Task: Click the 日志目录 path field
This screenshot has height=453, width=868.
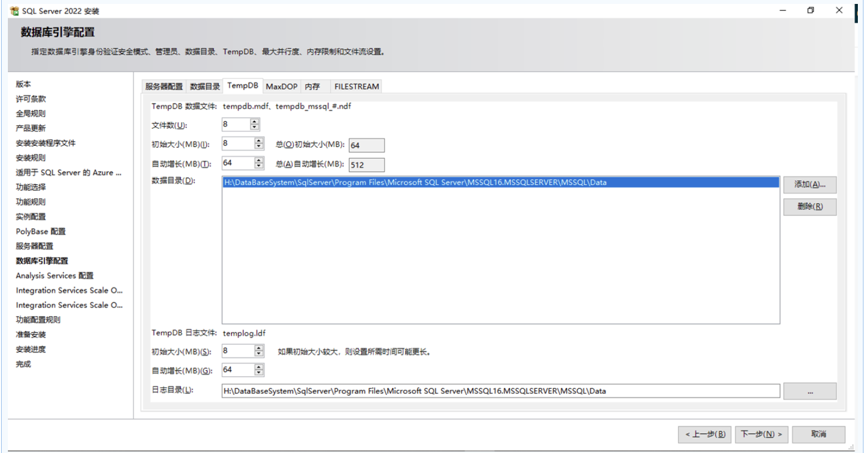Action: pyautogui.click(x=501, y=390)
